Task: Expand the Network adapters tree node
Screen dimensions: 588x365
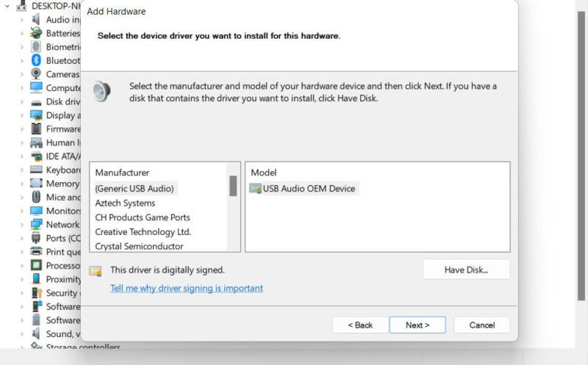Action: tap(21, 224)
